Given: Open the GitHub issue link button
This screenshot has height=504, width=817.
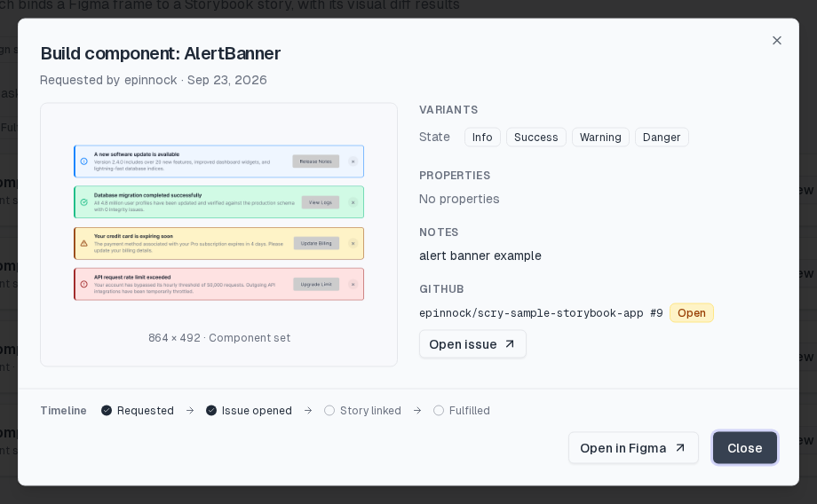Looking at the screenshot, I should pos(472,344).
